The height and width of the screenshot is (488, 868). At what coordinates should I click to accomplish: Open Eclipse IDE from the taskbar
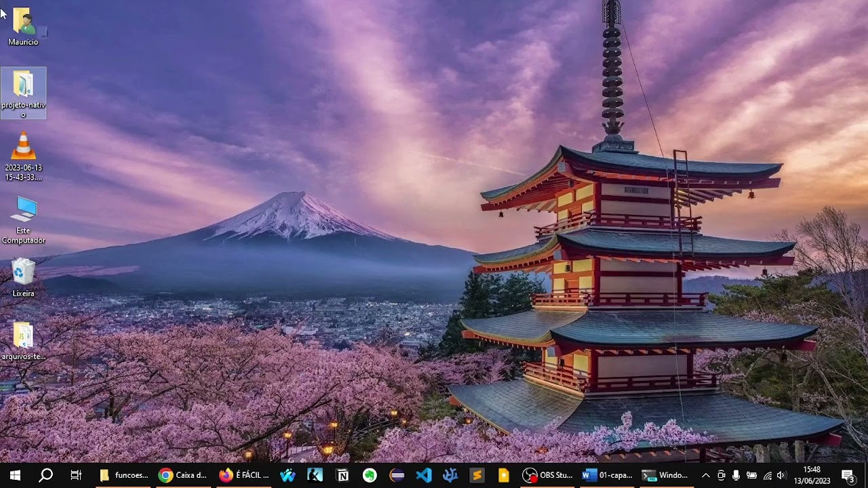[x=397, y=475]
